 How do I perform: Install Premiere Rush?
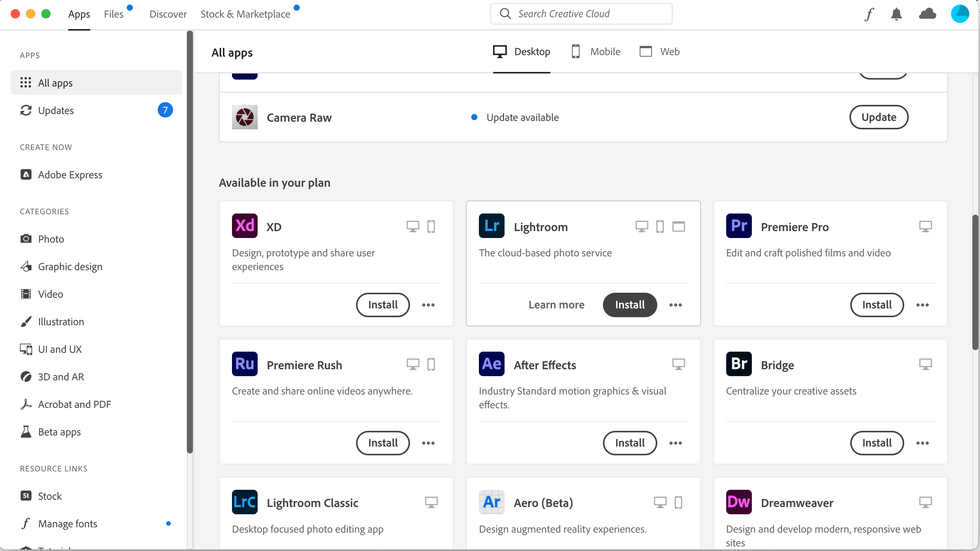tap(383, 443)
